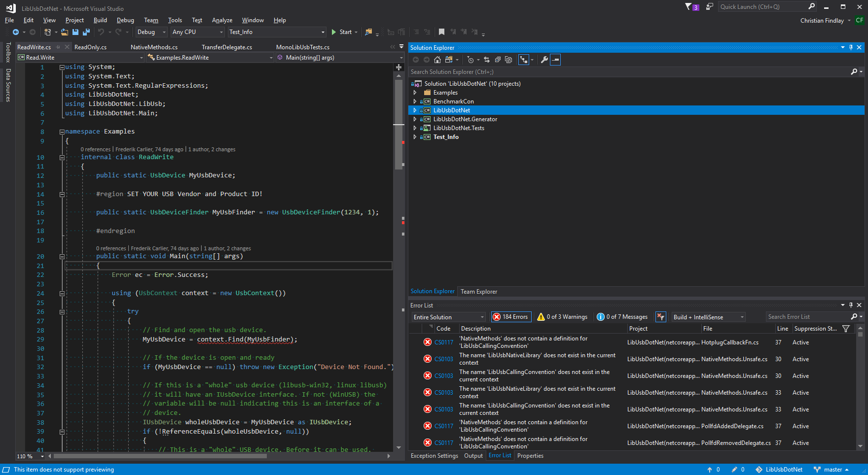Open the Debug menu in menu bar
This screenshot has height=475, width=868.
click(125, 20)
